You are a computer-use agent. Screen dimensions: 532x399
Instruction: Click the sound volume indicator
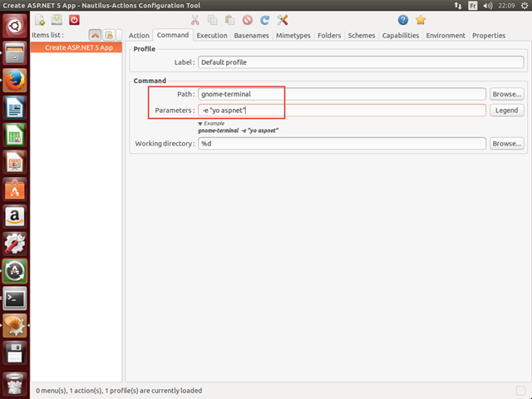[x=488, y=6]
